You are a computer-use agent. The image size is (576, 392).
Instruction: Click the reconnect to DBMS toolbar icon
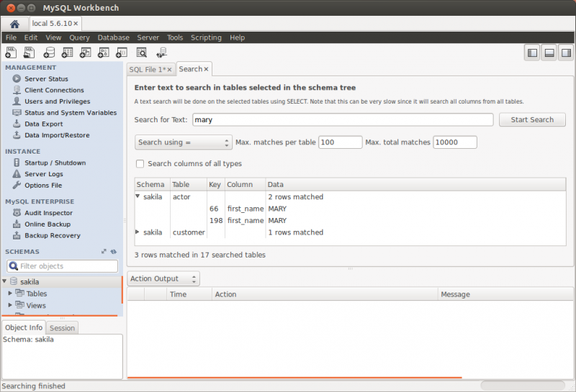(x=161, y=53)
